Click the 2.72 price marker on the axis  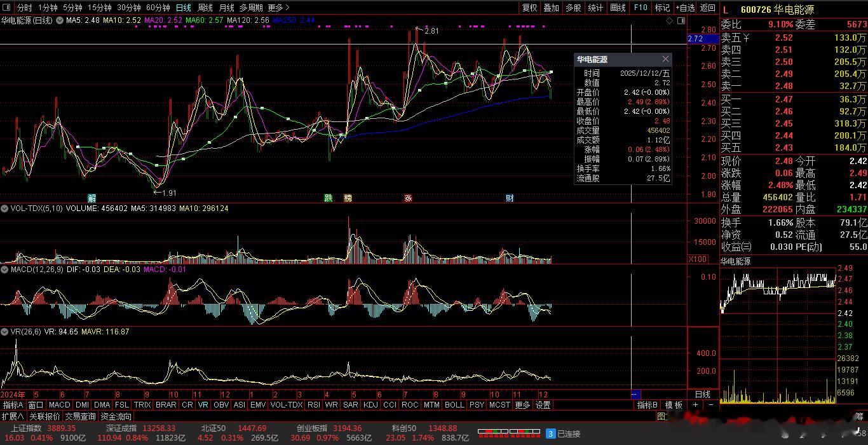(696, 39)
